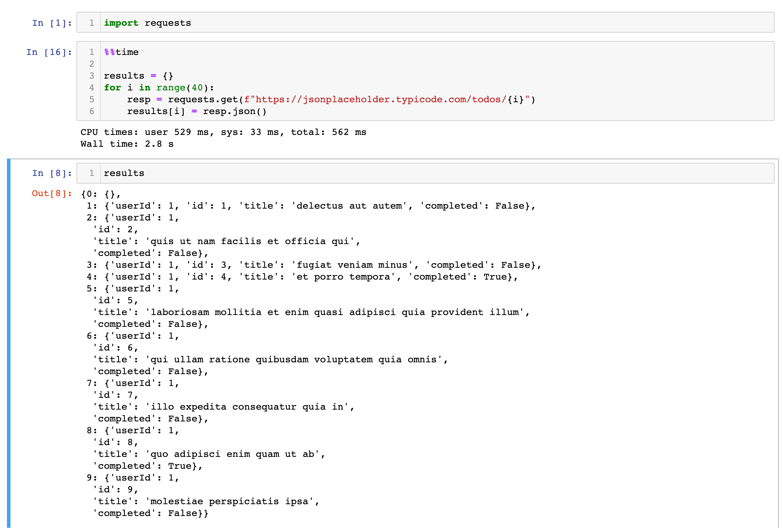This screenshot has height=532, width=783.
Task: Click the In [8] prompt label
Action: [x=52, y=173]
